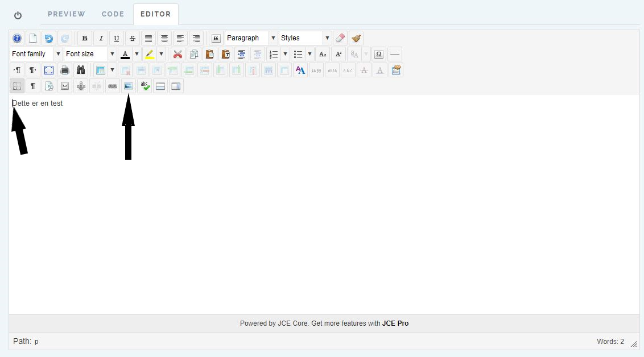This screenshot has height=357, width=644.
Task: Insert an image using the image icon
Action: [129, 86]
